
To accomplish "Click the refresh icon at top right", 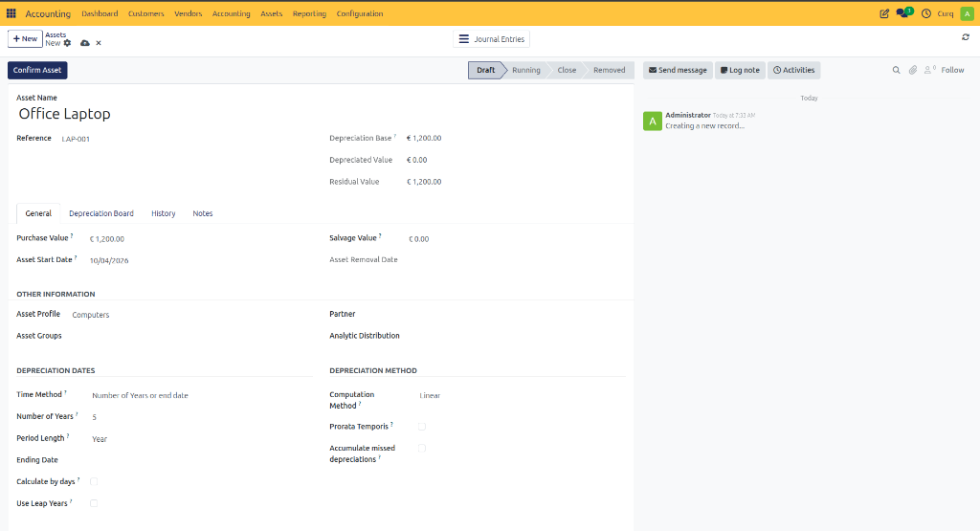I will pyautogui.click(x=966, y=37).
